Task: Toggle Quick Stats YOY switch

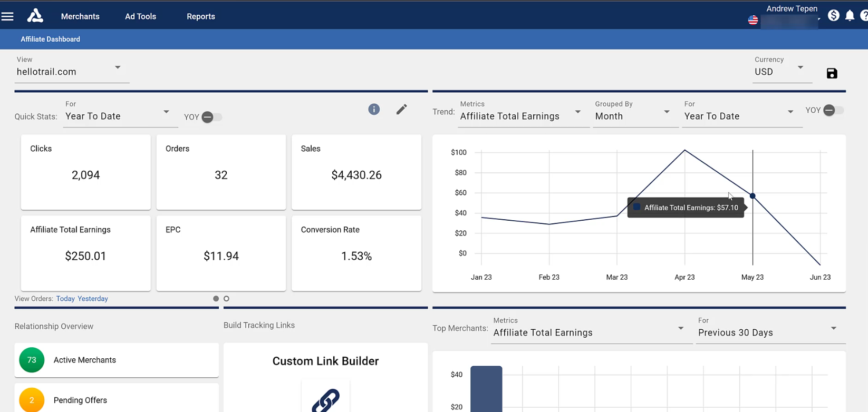Action: 212,117
